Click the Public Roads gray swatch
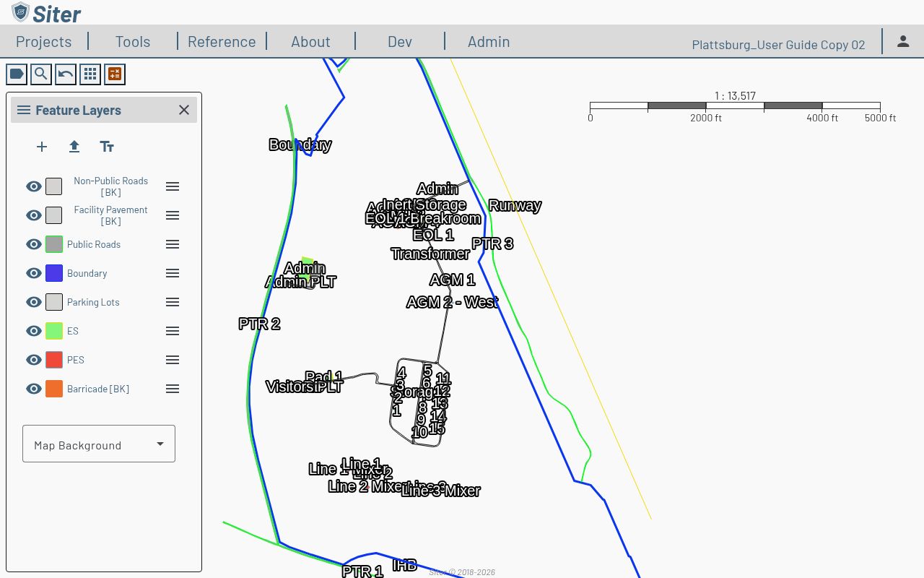Screen dimensions: 924x578 tap(54, 244)
